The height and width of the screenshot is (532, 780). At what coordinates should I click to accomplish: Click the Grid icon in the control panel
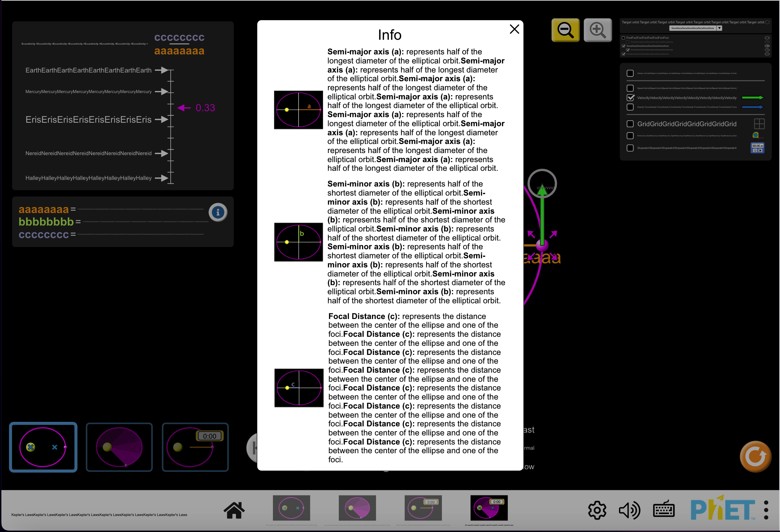[759, 124]
